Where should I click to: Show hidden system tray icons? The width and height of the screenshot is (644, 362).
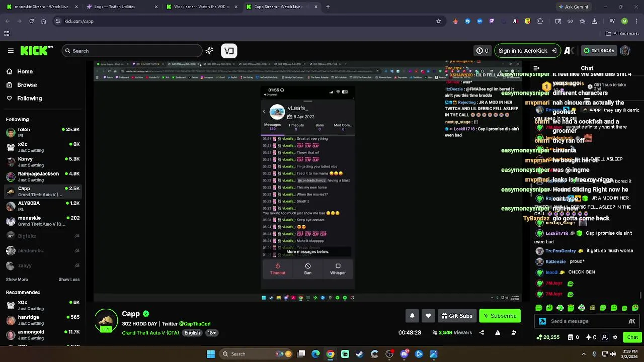click(584, 354)
